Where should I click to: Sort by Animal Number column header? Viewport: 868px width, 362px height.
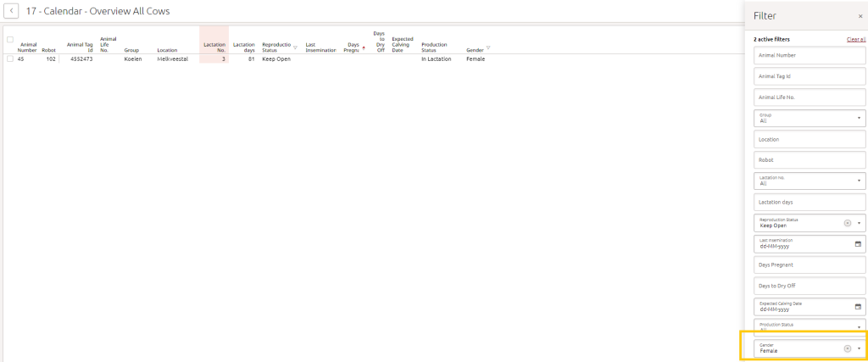[26, 47]
